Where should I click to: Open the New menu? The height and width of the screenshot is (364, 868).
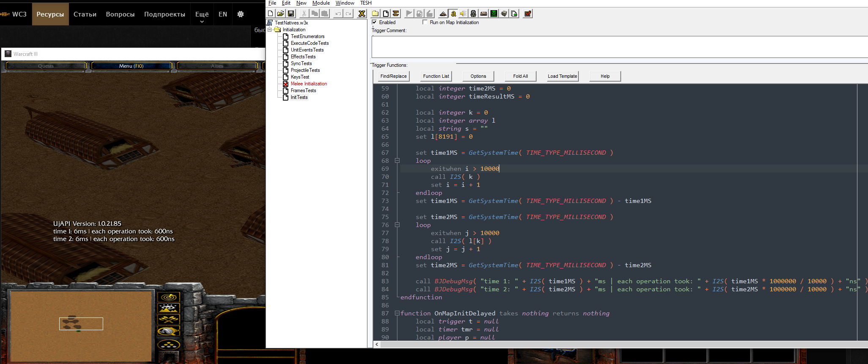click(301, 3)
